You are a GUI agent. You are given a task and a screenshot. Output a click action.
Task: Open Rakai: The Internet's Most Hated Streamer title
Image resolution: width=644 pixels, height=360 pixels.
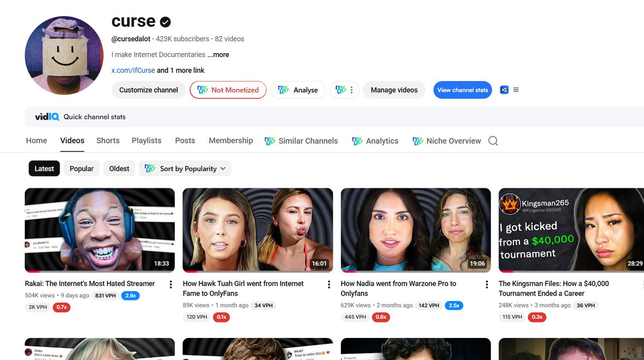coord(90,284)
